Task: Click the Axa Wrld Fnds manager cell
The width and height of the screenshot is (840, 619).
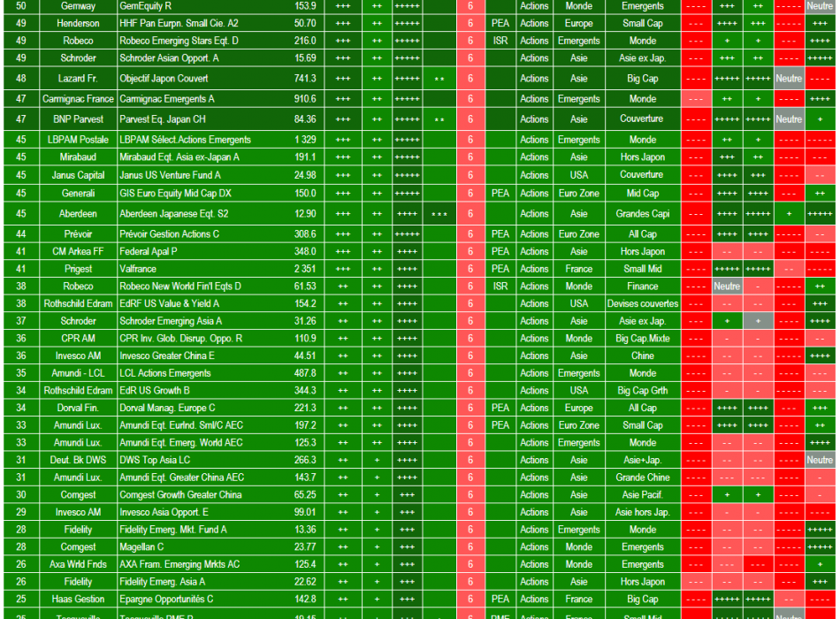Action: [78, 564]
